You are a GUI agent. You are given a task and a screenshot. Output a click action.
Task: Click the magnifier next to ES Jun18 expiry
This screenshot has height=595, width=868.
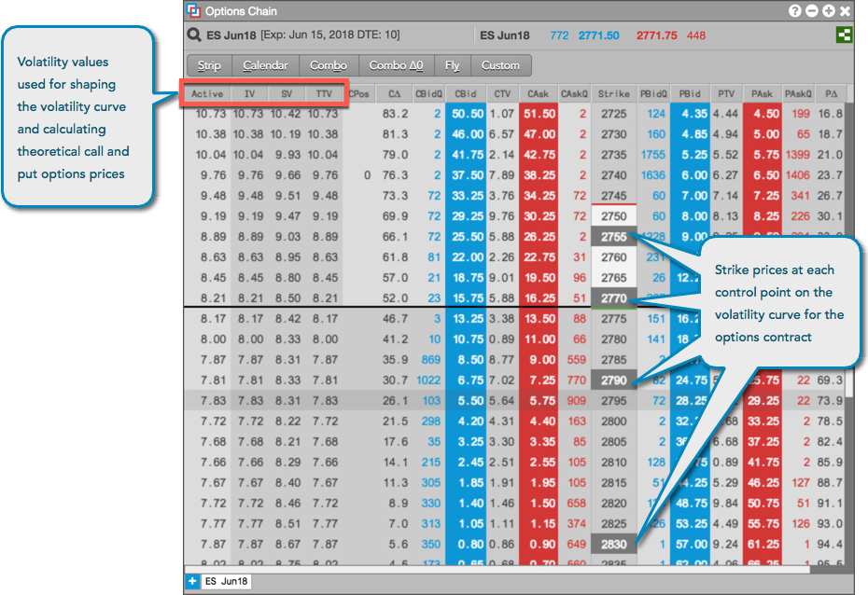[x=193, y=34]
